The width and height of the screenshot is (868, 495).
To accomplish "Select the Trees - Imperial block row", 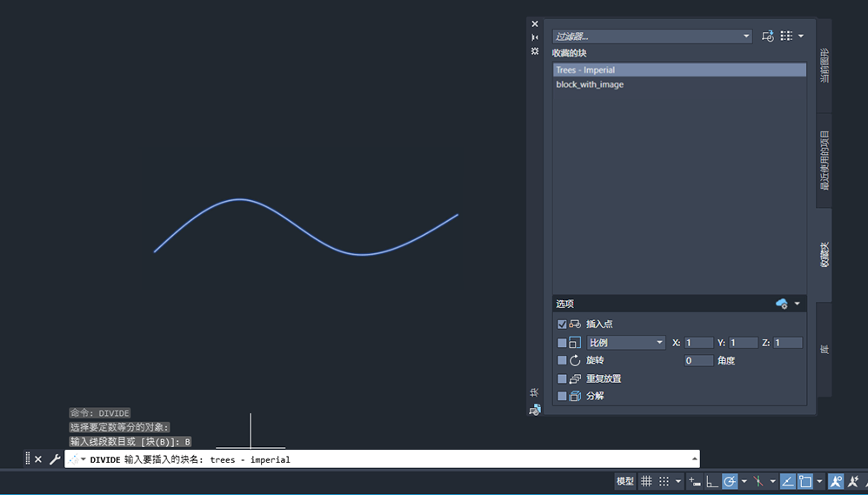I will pyautogui.click(x=679, y=70).
